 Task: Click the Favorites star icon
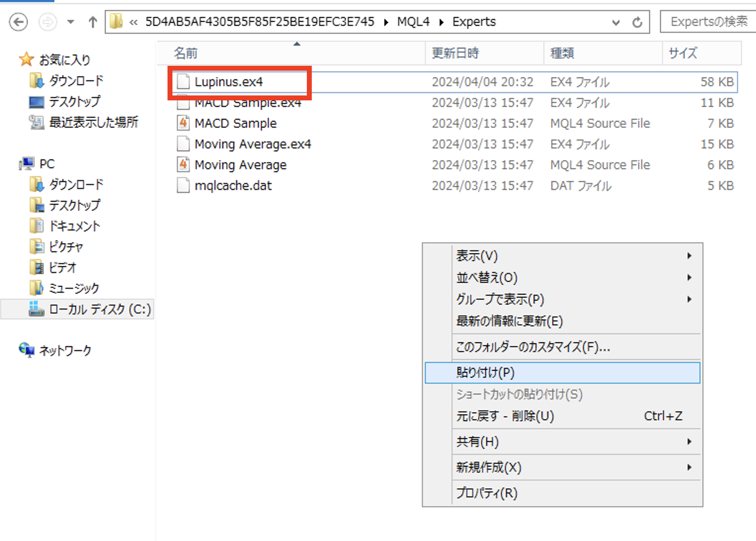point(26,60)
